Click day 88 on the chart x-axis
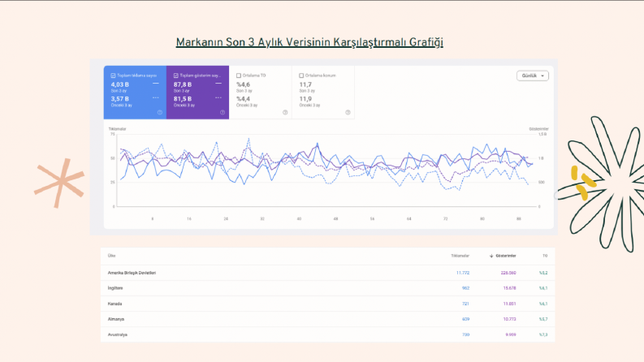 click(519, 219)
